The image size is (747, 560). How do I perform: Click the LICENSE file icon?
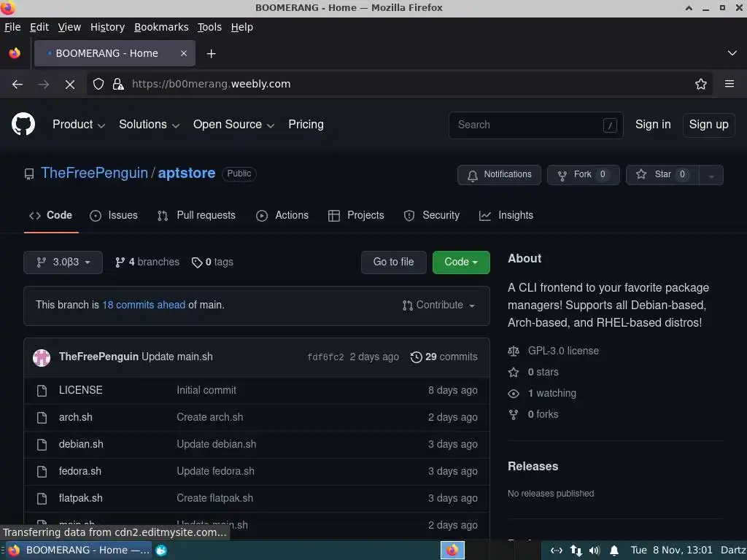42,391
